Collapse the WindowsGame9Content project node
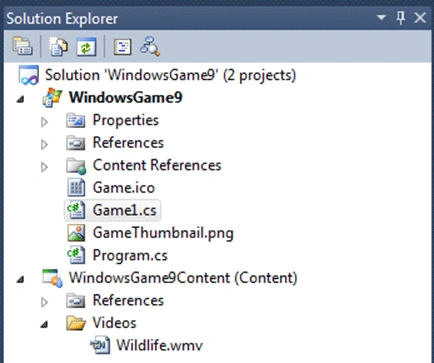Screen dimensions: 434x363 [21, 279]
